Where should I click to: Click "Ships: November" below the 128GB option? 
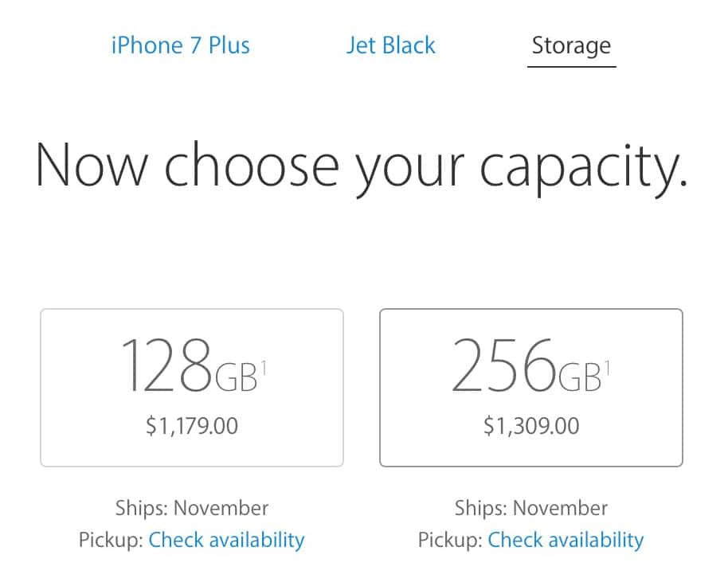pos(192,508)
